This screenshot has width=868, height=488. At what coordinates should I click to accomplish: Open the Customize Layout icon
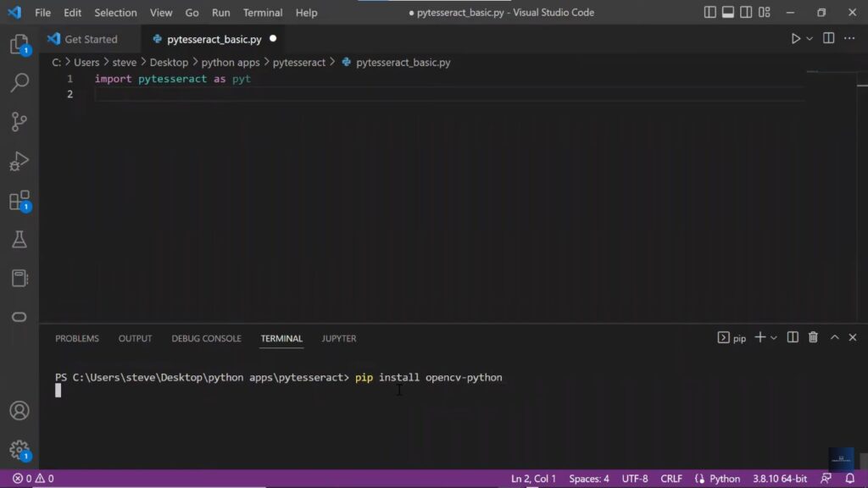pos(765,12)
